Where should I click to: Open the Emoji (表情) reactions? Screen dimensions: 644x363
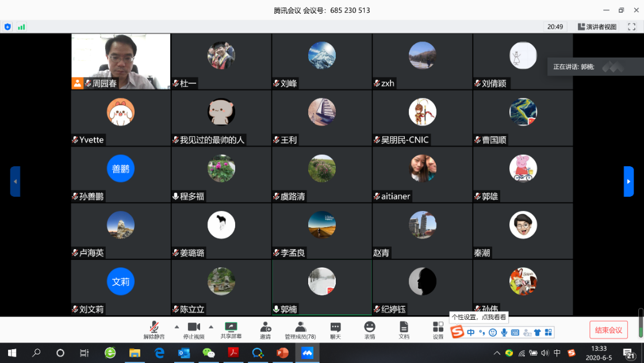click(370, 330)
